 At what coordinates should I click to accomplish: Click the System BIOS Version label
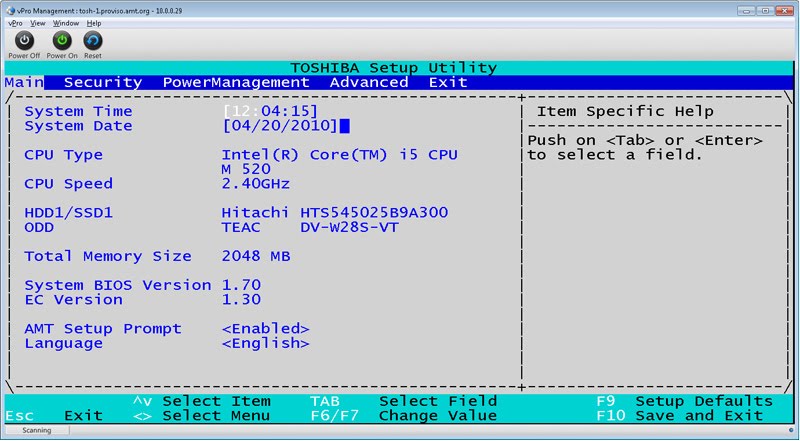(117, 285)
